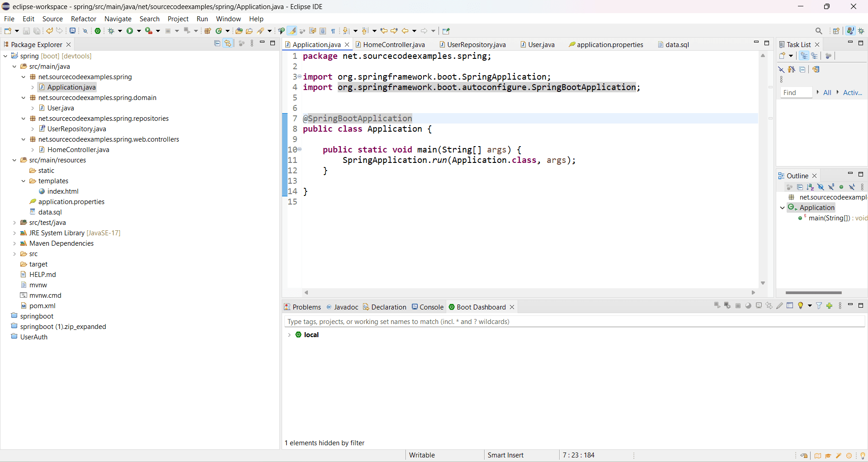Click the Previous Annotation up arrow icon
The image size is (868, 462).
coord(365,31)
